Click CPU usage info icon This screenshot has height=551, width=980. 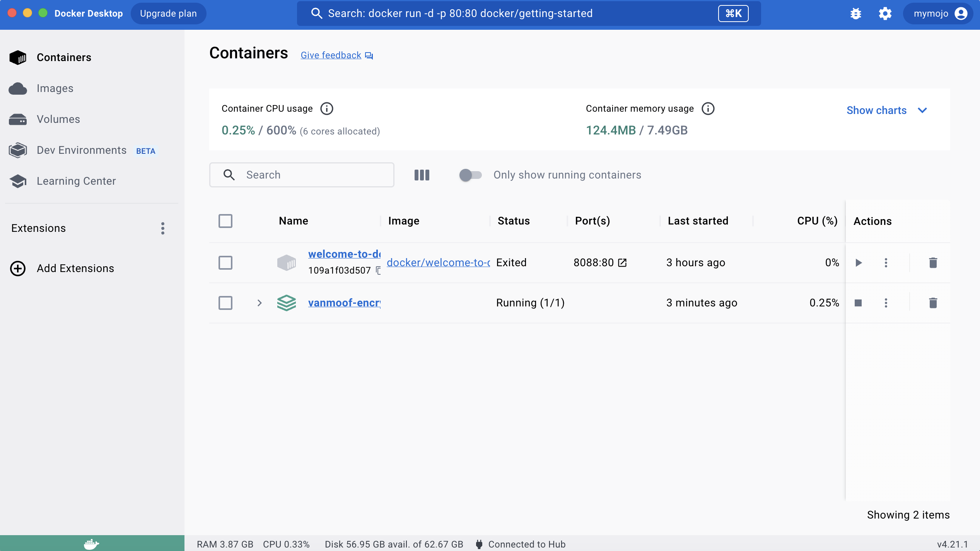tap(326, 109)
